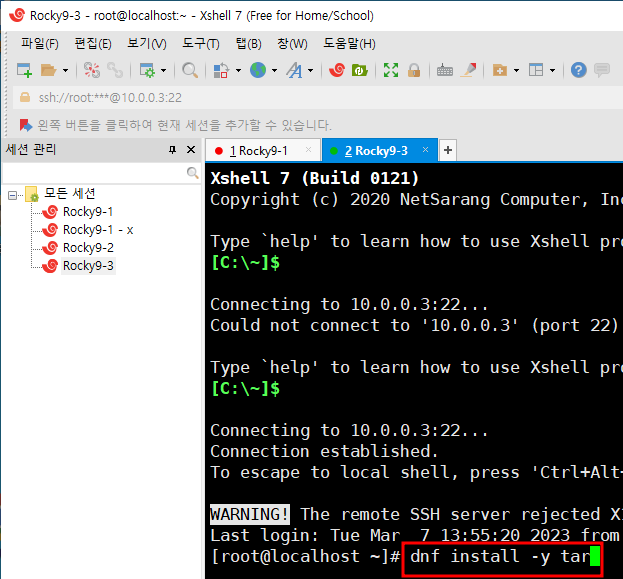The image size is (623, 579).
Task: Expand the layout panes dropdown arrow
Action: pyautogui.click(x=553, y=71)
